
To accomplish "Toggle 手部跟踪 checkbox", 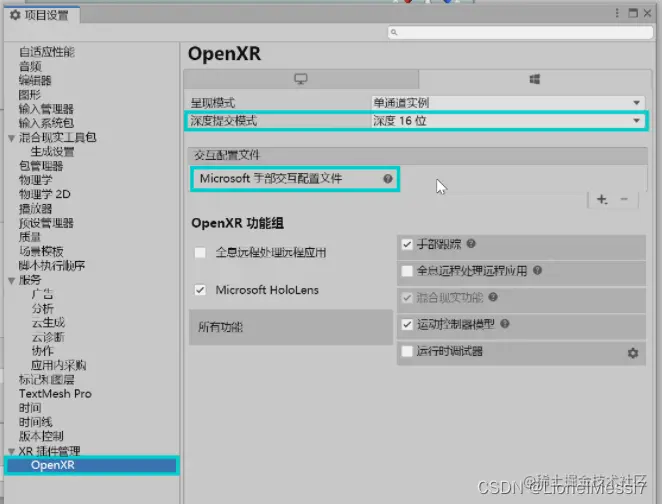I will point(407,244).
